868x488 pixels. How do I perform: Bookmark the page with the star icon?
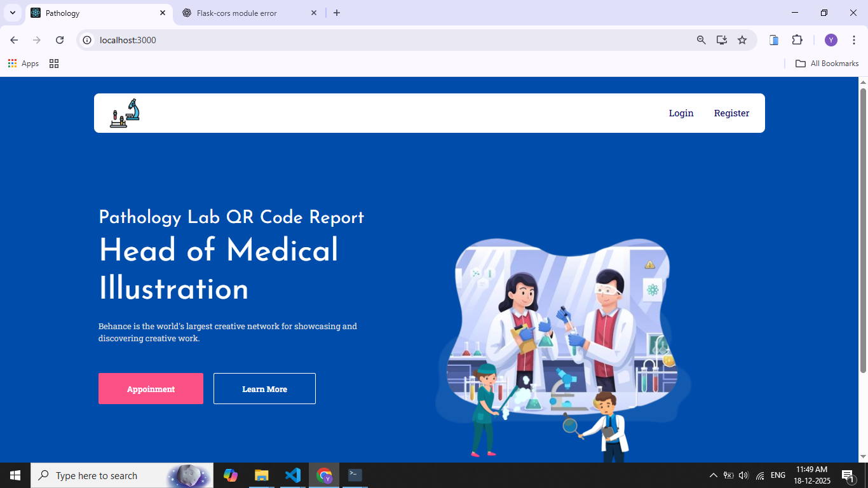click(x=742, y=39)
